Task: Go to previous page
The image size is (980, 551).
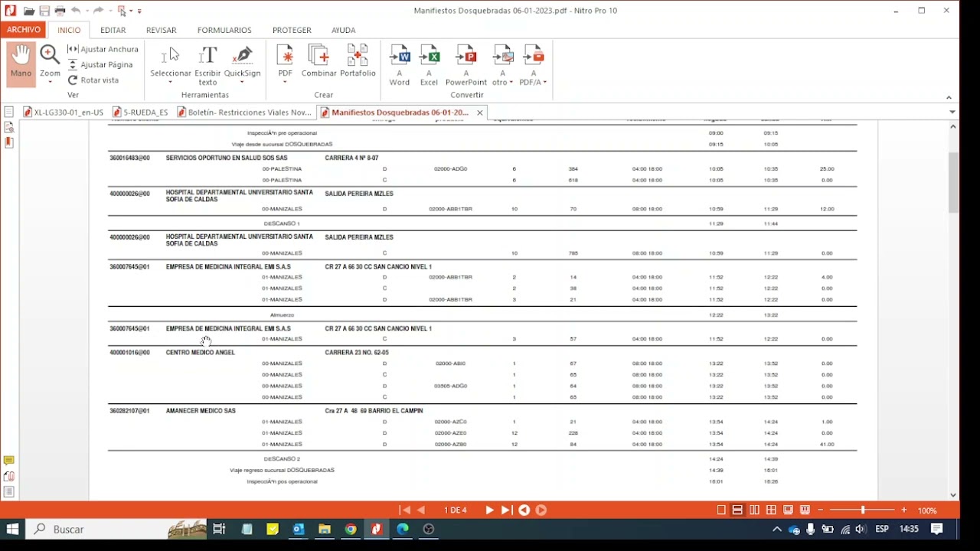Action: coord(420,510)
